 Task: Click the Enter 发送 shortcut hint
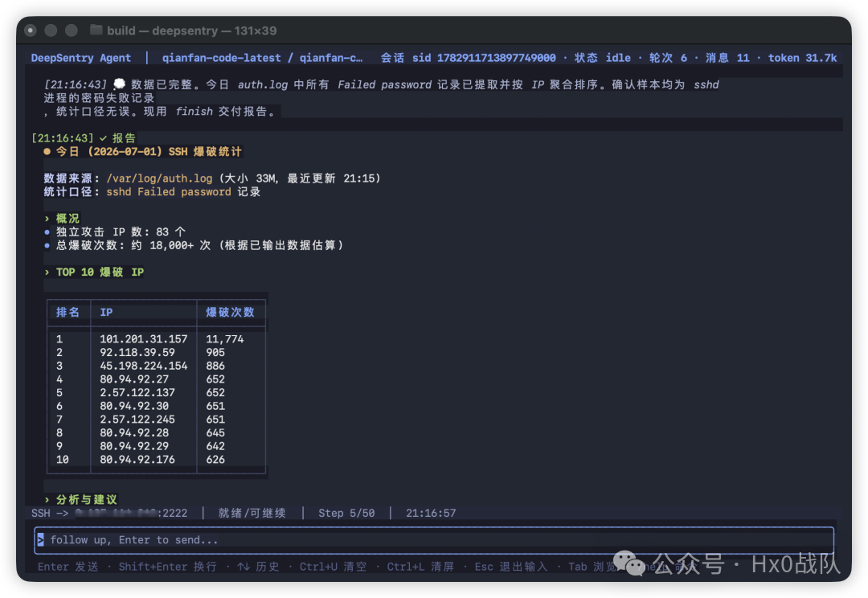68,567
